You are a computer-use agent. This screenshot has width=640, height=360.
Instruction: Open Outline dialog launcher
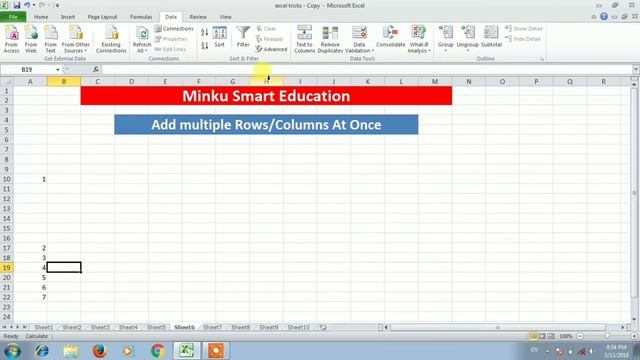pyautogui.click(x=542, y=59)
